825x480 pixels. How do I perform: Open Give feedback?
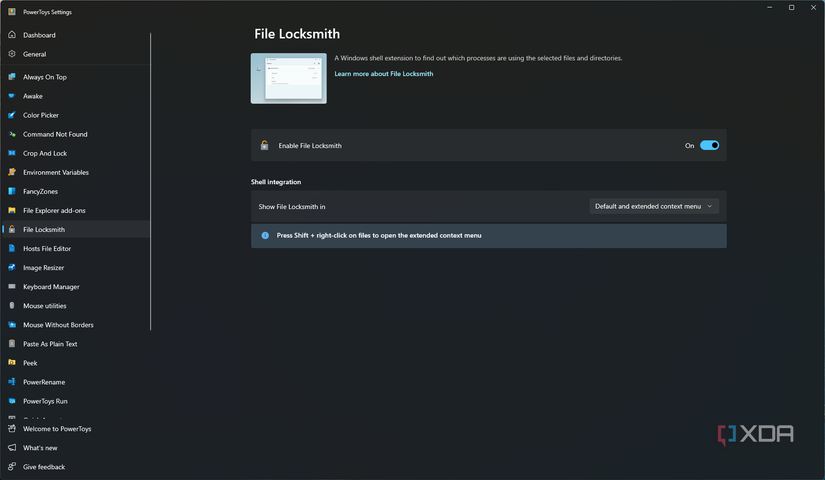76,466
